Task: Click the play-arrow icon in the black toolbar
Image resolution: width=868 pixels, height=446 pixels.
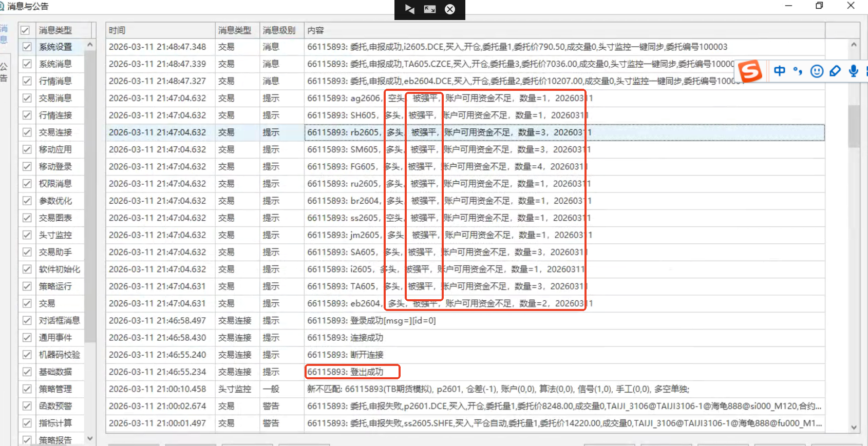Action: [409, 9]
